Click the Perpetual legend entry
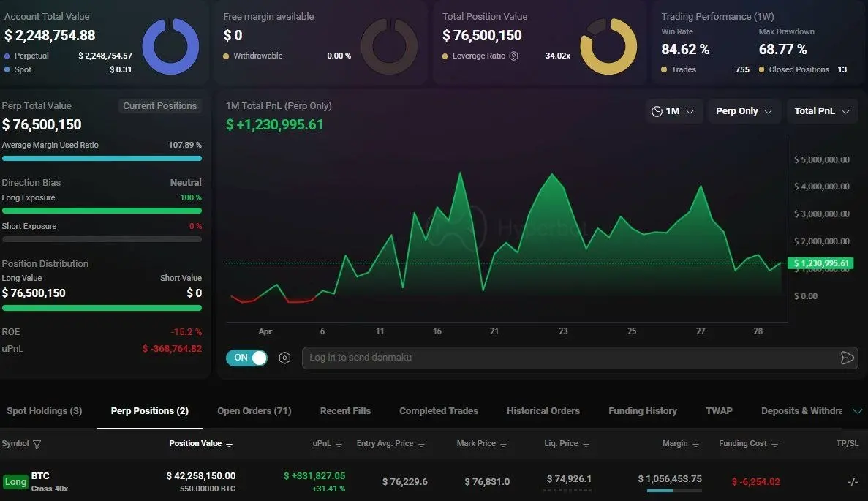Screen dimensions: 868x501 (31, 56)
